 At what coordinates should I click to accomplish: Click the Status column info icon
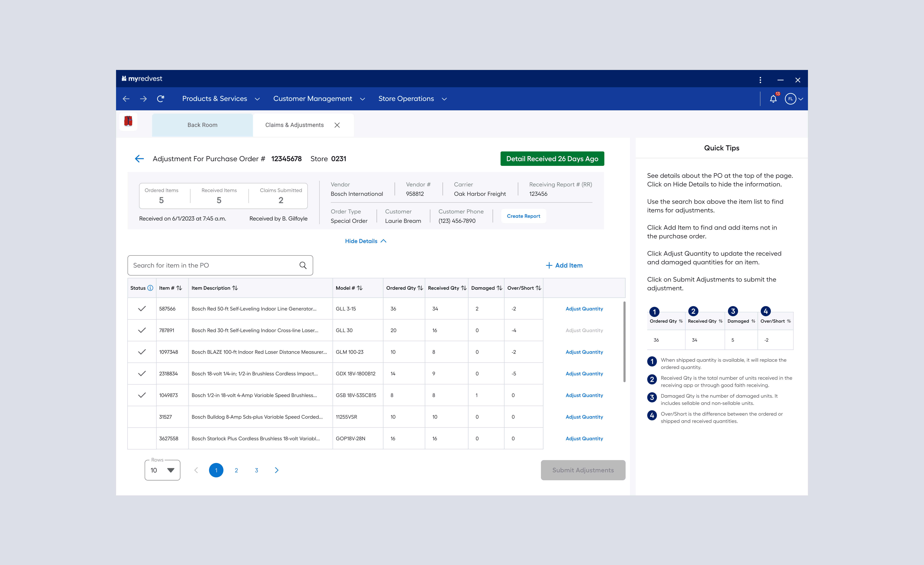pyautogui.click(x=150, y=288)
